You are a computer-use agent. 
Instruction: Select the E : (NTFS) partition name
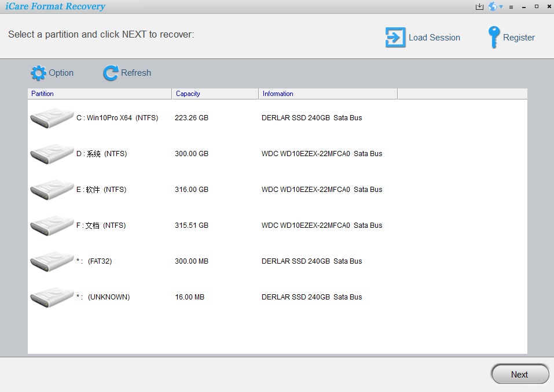point(101,190)
